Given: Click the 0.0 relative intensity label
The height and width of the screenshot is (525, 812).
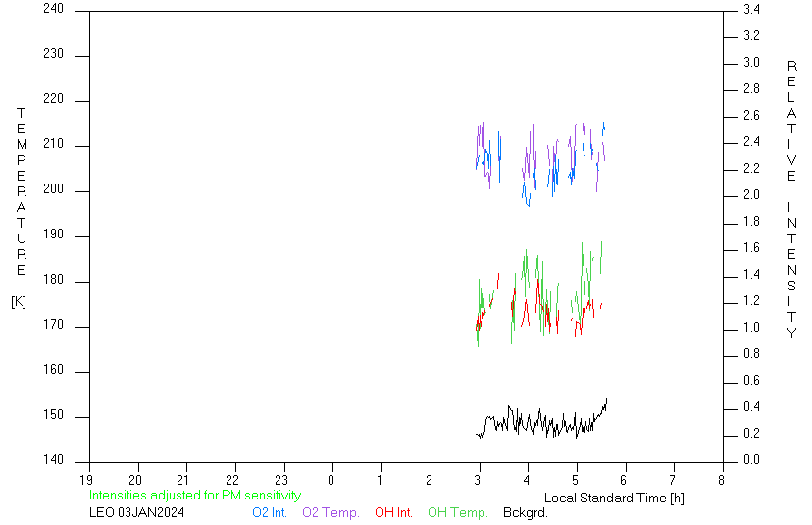Looking at the screenshot, I should [x=751, y=459].
